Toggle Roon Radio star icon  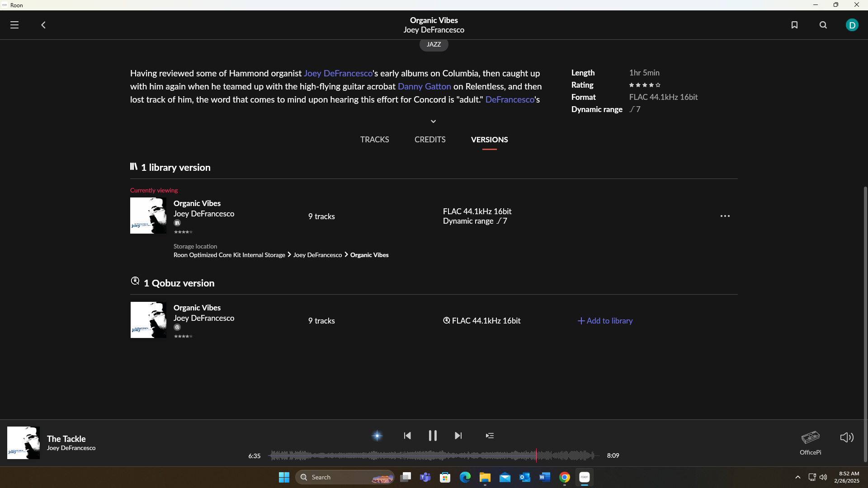(x=377, y=436)
